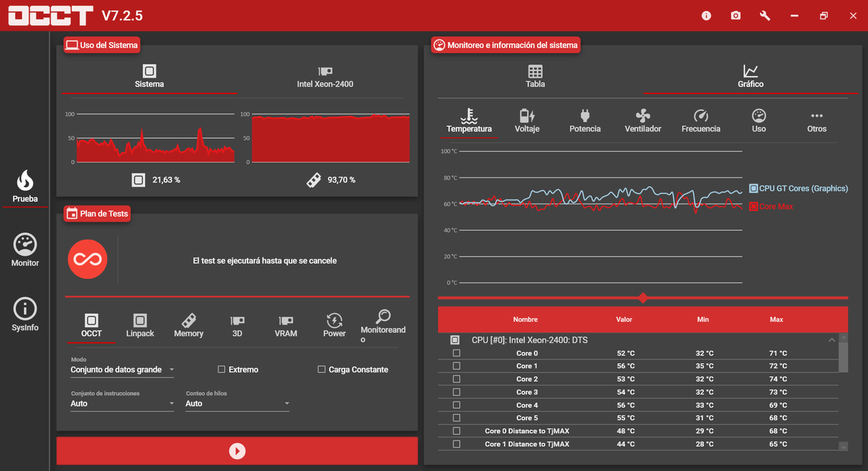
Task: Switch to Tabla monitoring view
Action: click(x=535, y=77)
